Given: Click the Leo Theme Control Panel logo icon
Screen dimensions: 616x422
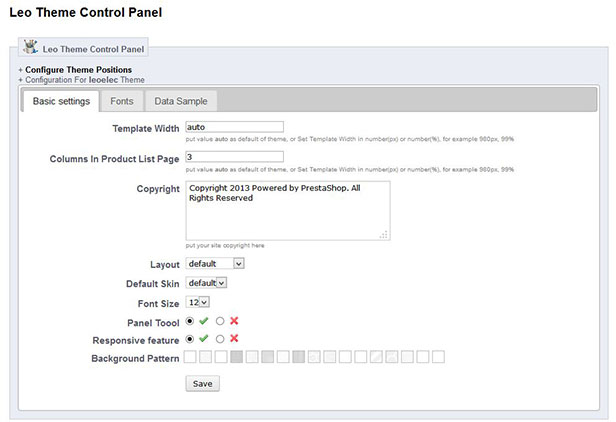Looking at the screenshot, I should point(30,47).
